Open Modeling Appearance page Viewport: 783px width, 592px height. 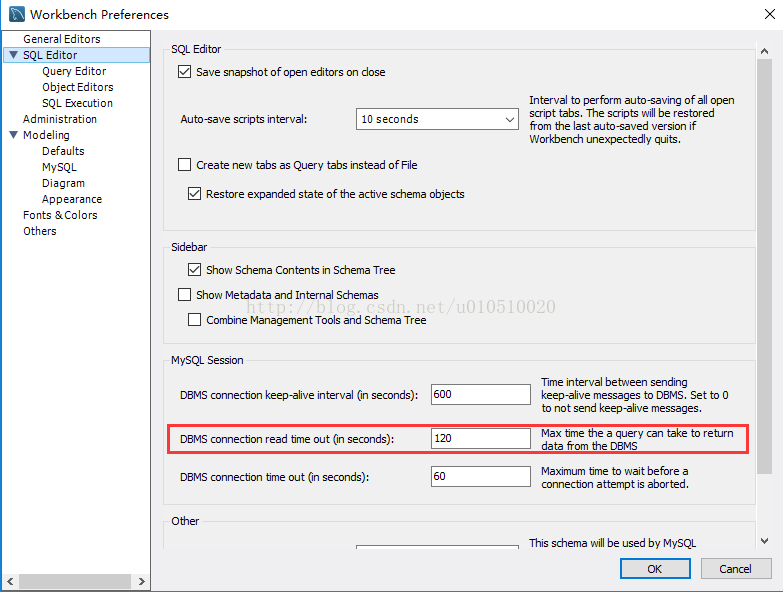click(x=72, y=199)
